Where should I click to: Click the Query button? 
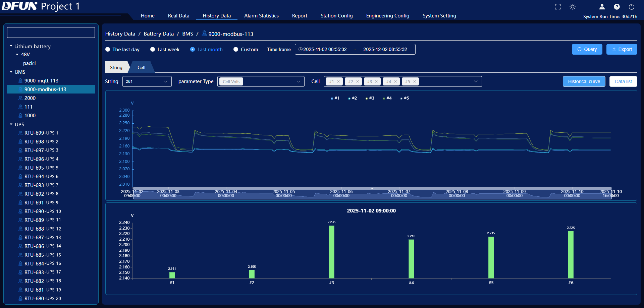click(x=587, y=49)
